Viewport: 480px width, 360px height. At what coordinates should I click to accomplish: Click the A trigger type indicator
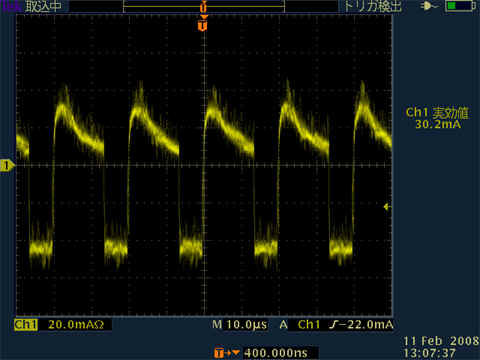point(283,324)
